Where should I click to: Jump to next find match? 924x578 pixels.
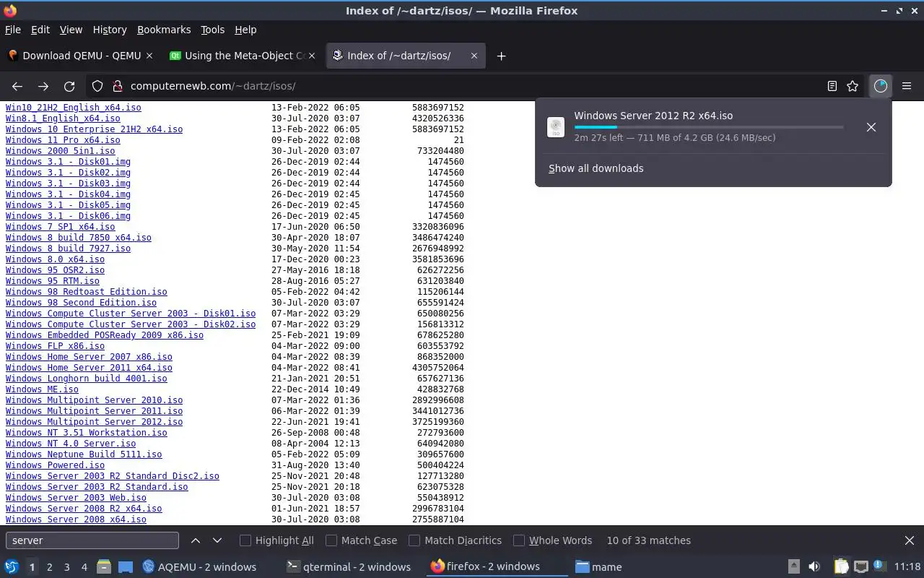(x=217, y=540)
